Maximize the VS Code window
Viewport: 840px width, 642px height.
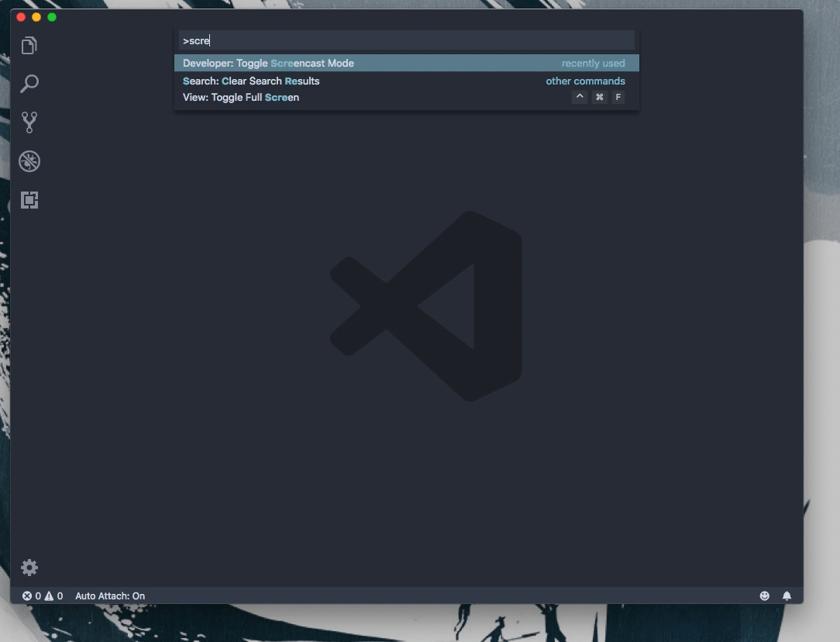click(x=52, y=17)
